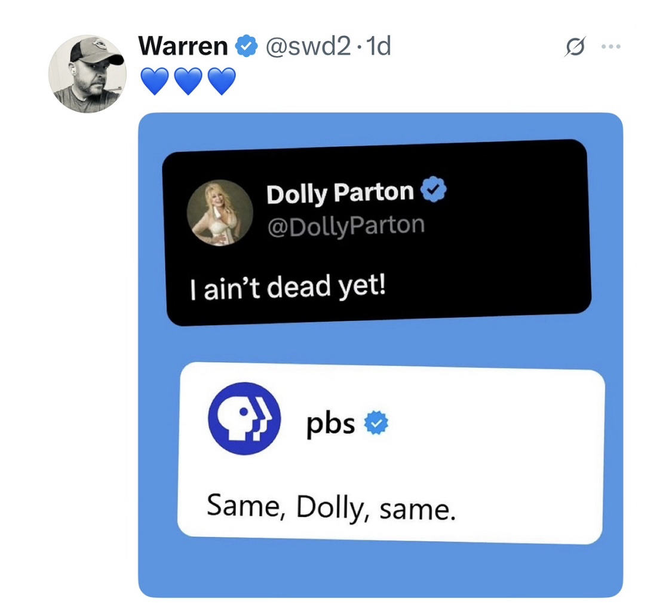Click the pbs account name
Viewport: 672px width, 616px height.
[x=330, y=424]
